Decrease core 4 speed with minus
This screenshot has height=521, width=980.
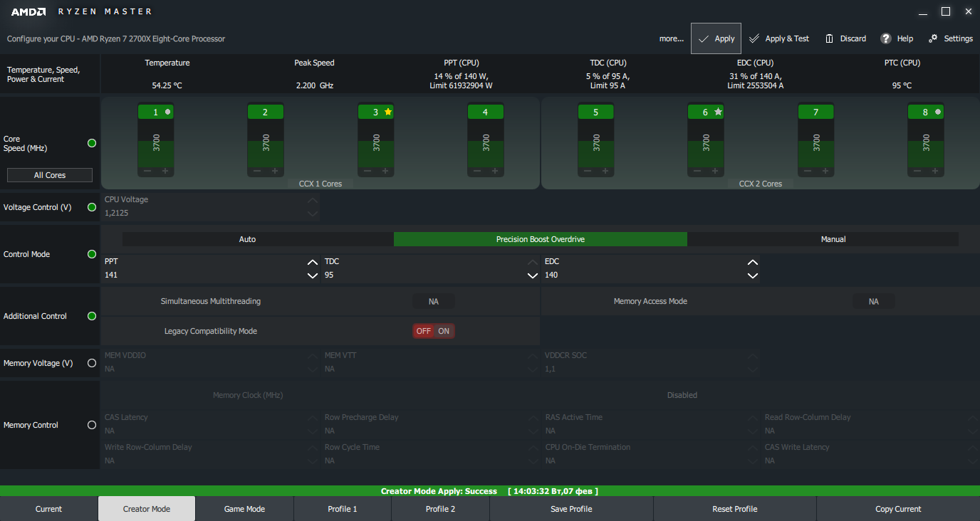[x=476, y=171]
